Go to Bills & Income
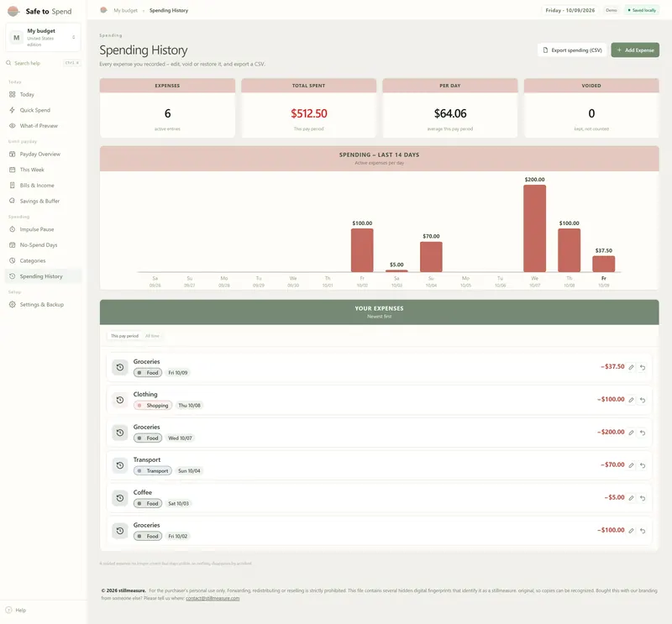672x624 pixels. click(x=43, y=185)
